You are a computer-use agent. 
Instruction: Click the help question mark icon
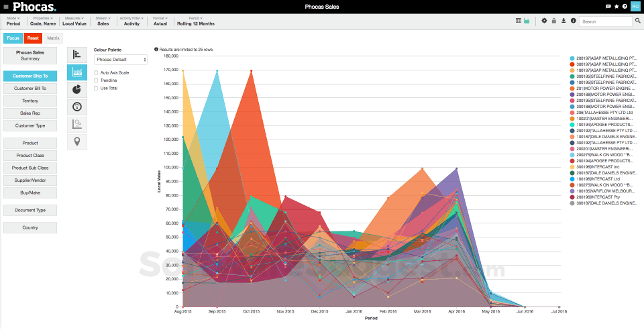[x=625, y=6]
